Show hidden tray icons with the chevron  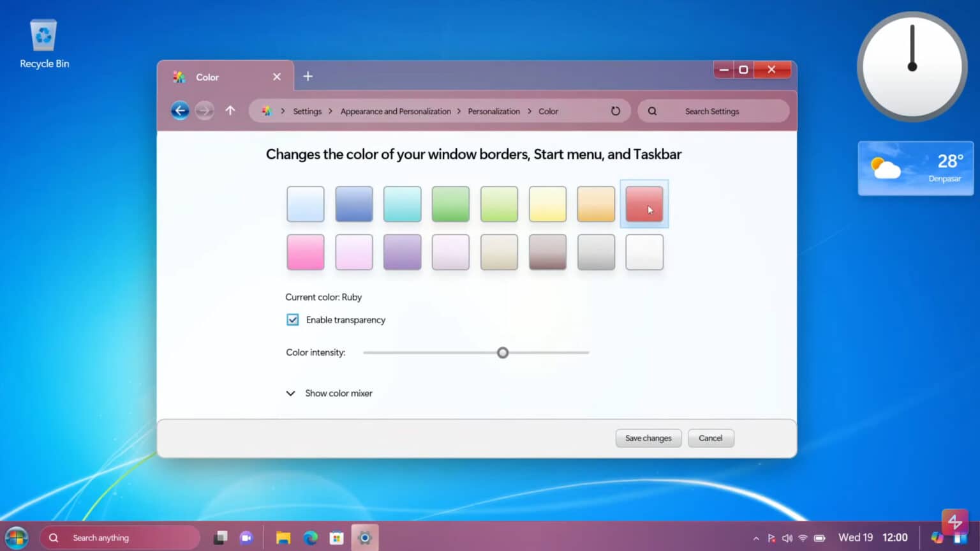pyautogui.click(x=755, y=537)
